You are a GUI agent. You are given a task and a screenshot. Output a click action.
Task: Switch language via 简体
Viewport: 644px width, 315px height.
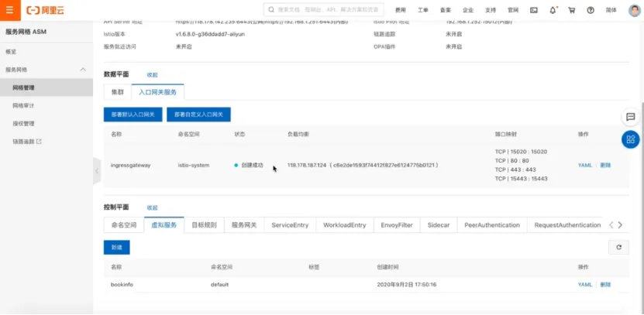point(611,10)
